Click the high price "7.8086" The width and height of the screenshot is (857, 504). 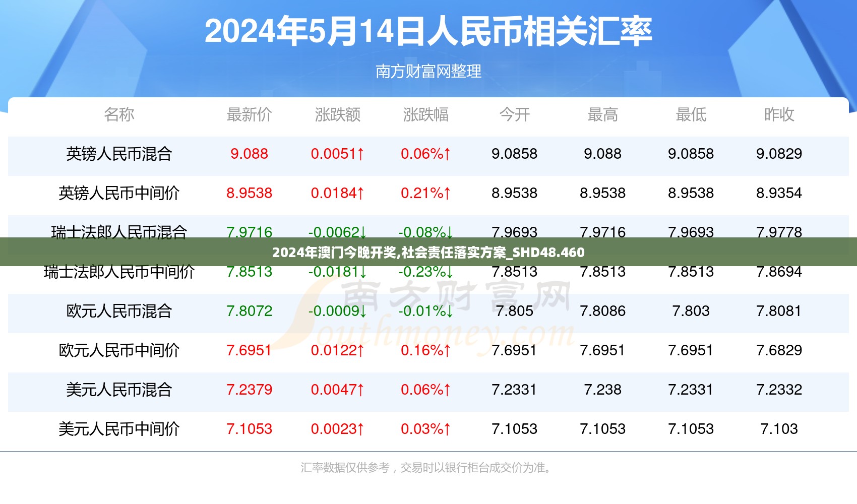[x=602, y=311]
